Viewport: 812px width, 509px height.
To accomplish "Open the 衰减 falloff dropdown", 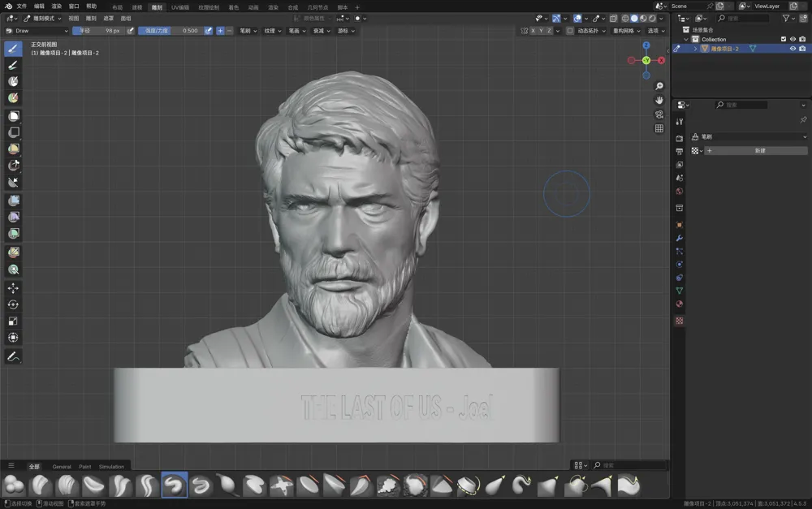I will [322, 31].
